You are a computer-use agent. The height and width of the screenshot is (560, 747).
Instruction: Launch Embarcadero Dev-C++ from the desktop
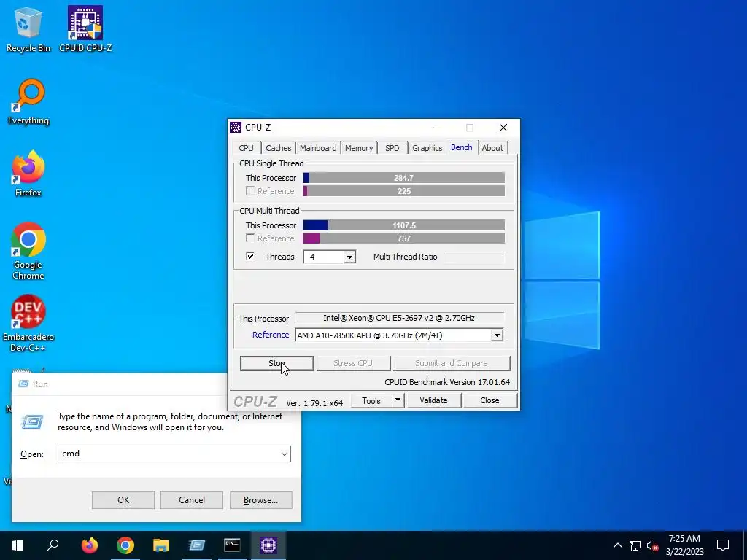(x=28, y=323)
